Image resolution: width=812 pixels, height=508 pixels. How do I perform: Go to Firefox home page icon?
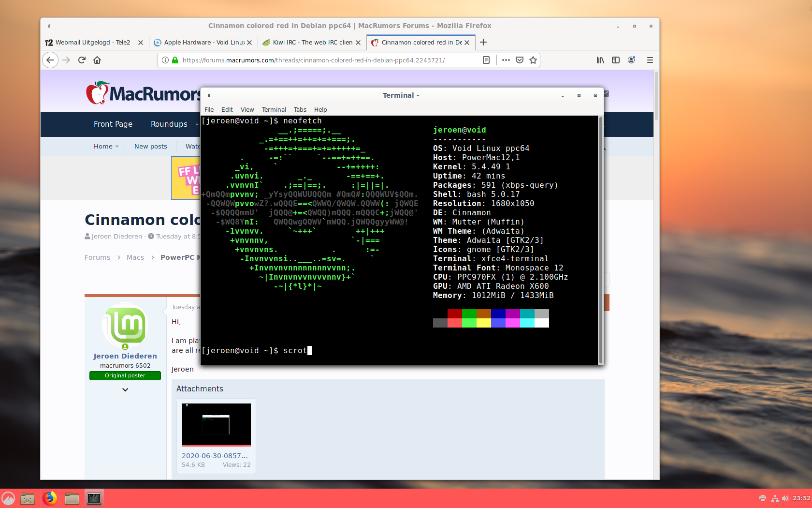[97, 60]
